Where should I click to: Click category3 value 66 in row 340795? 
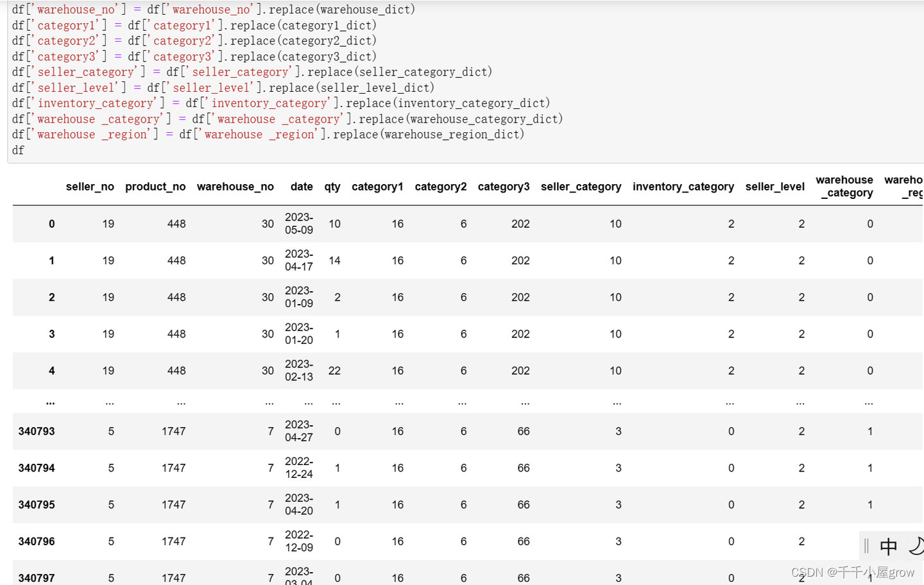coord(524,505)
